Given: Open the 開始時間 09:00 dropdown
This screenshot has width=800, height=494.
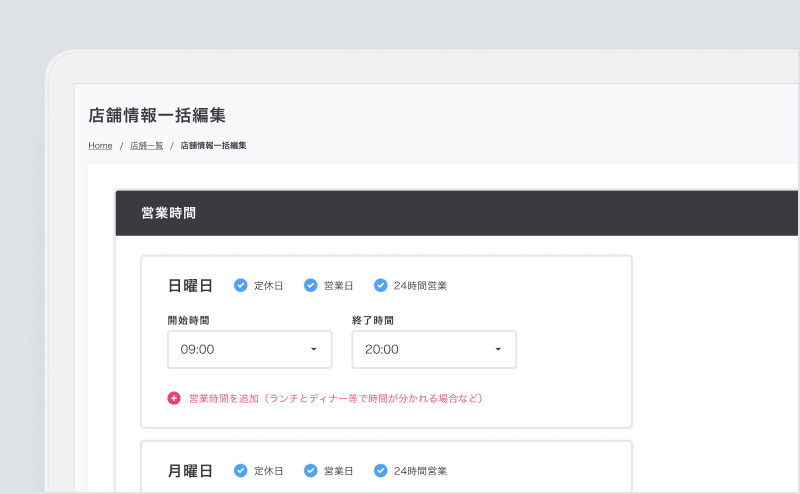Looking at the screenshot, I should (249, 350).
